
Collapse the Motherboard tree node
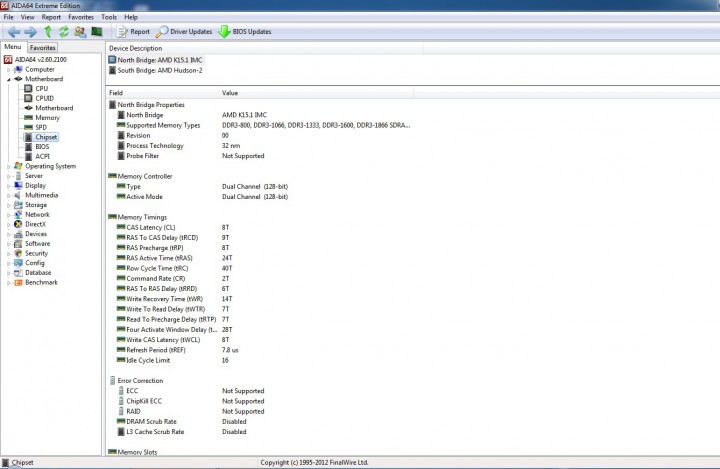coord(8,79)
